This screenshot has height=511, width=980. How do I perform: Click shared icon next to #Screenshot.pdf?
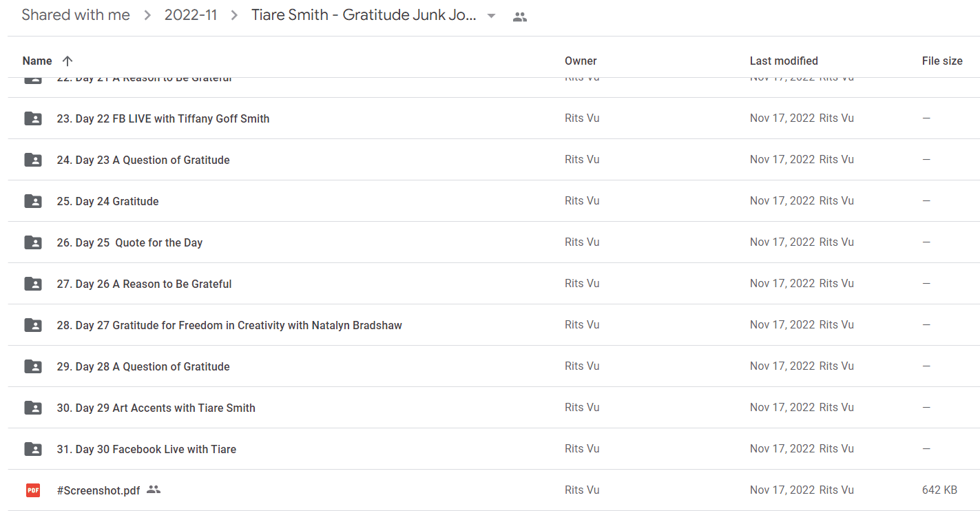click(154, 490)
